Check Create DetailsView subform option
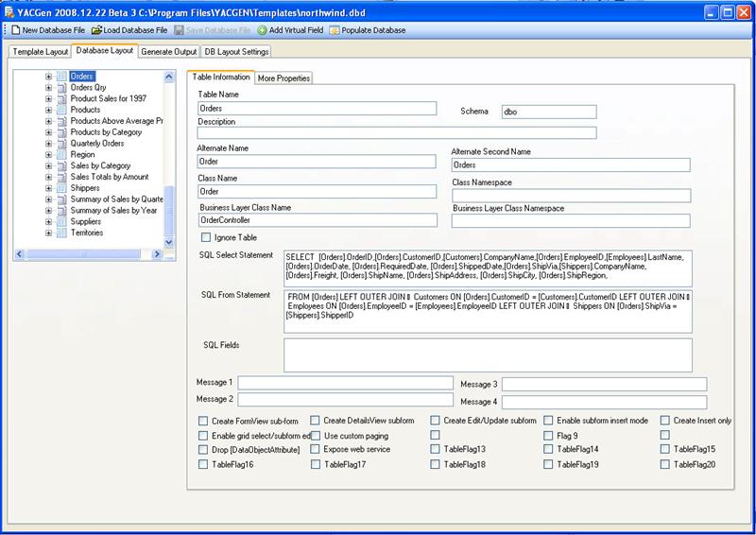This screenshot has width=756, height=535. [x=315, y=421]
